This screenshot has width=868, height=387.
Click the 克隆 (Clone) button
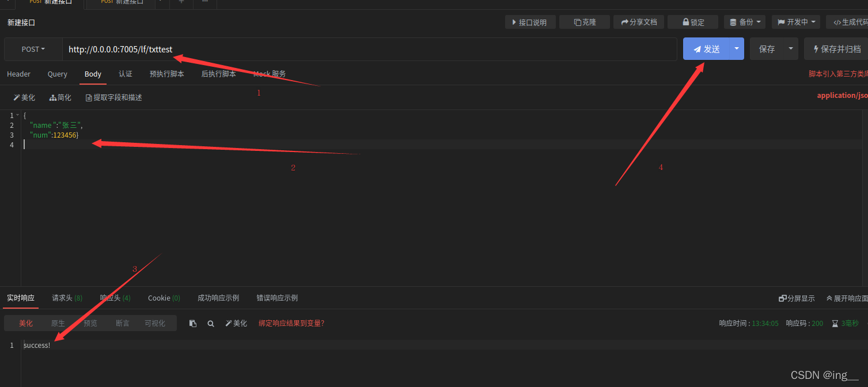pyautogui.click(x=585, y=22)
